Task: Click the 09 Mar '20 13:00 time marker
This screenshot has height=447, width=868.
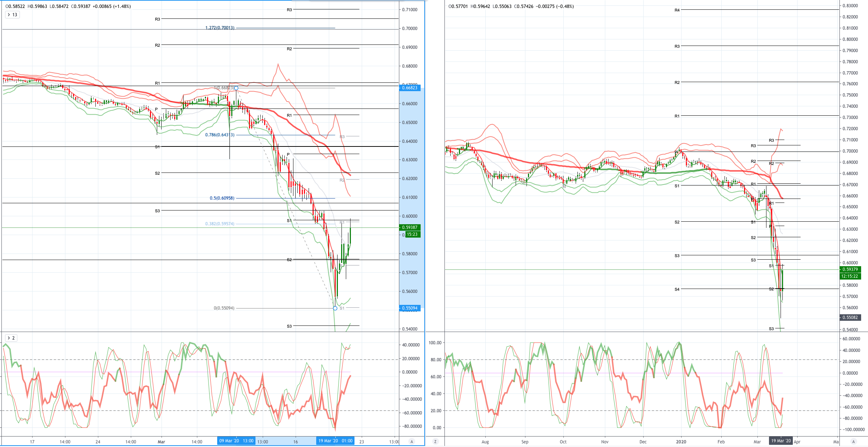Action: pos(236,441)
